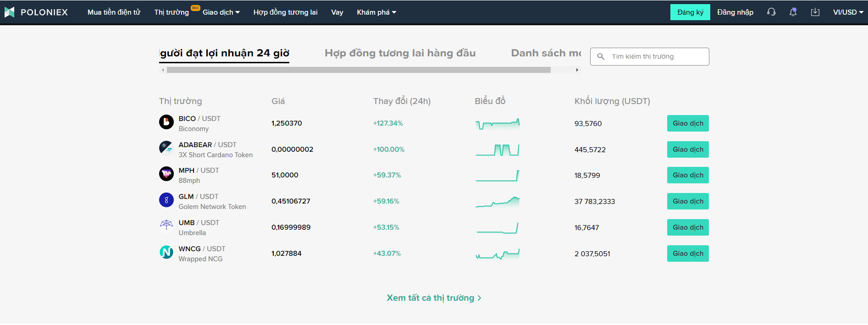The width and height of the screenshot is (868, 325).
Task: Click the market tabs horizontal scrollbar
Action: 359,70
